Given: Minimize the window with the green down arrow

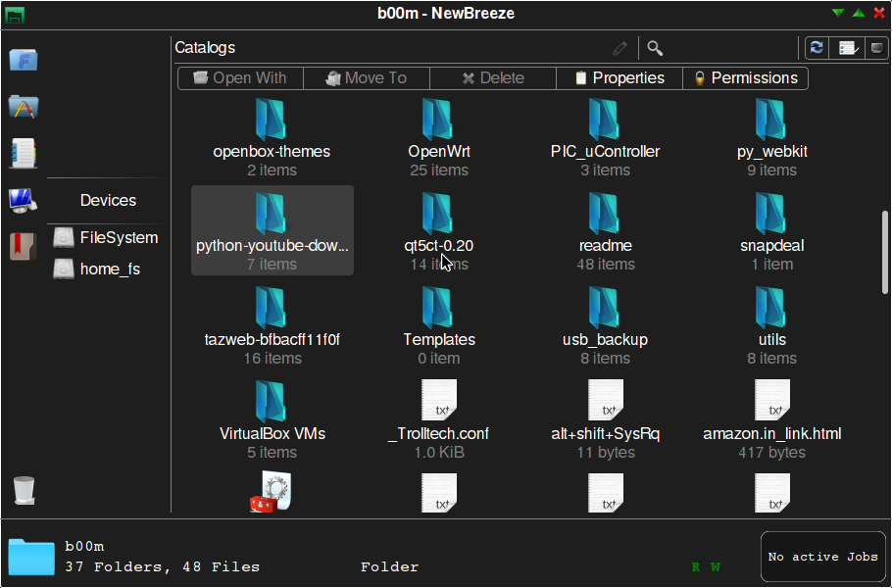Looking at the screenshot, I should pos(838,13).
